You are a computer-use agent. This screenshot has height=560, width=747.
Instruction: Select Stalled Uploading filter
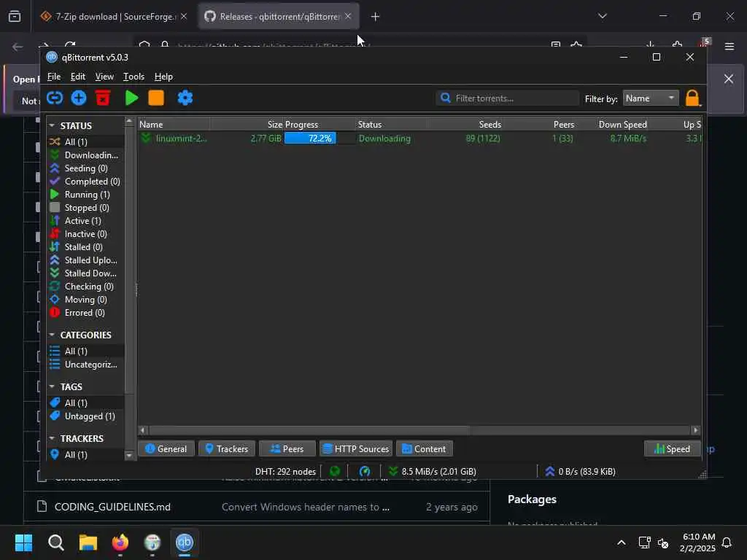coord(86,260)
